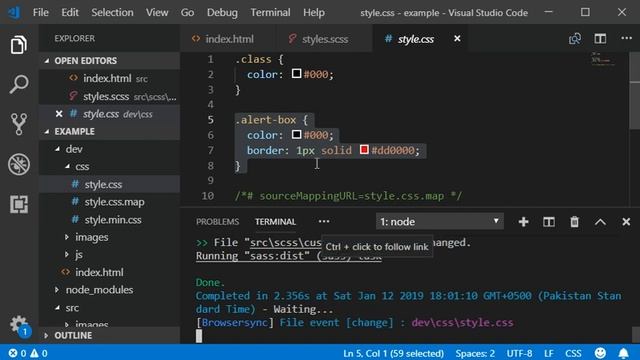Click the warnings count in status bar
This screenshot has height=360, width=640.
click(x=39, y=353)
